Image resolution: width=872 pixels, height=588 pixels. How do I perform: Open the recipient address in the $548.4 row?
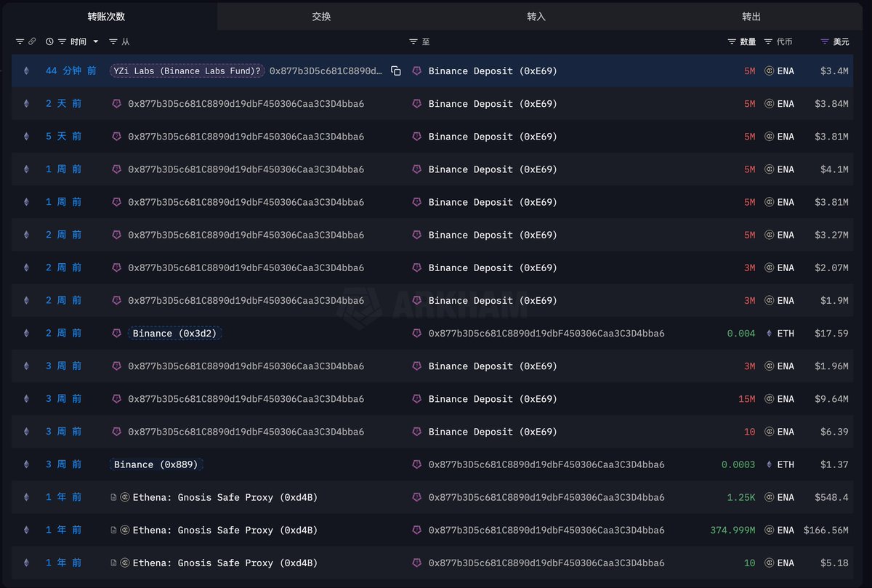(546, 497)
